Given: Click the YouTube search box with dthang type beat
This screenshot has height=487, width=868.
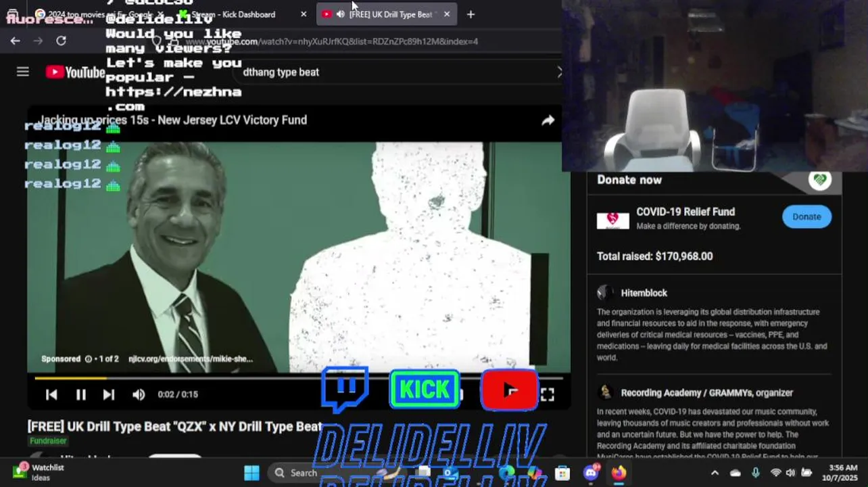Looking at the screenshot, I should (399, 72).
